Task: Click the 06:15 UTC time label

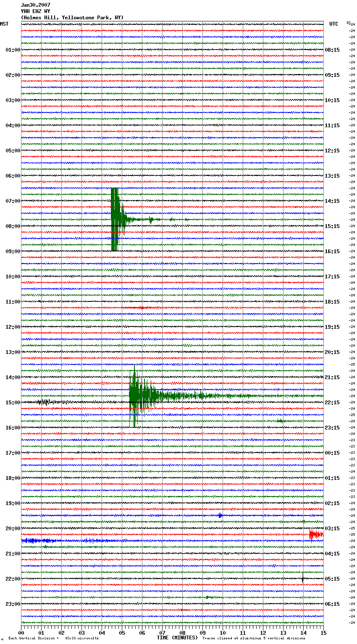Action: click(x=332, y=604)
